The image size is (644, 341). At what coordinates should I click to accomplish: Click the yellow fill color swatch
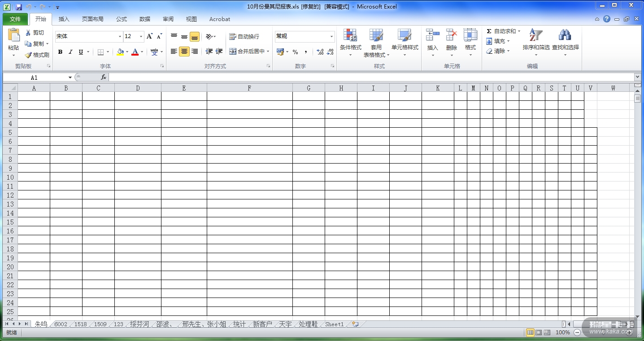(x=120, y=52)
